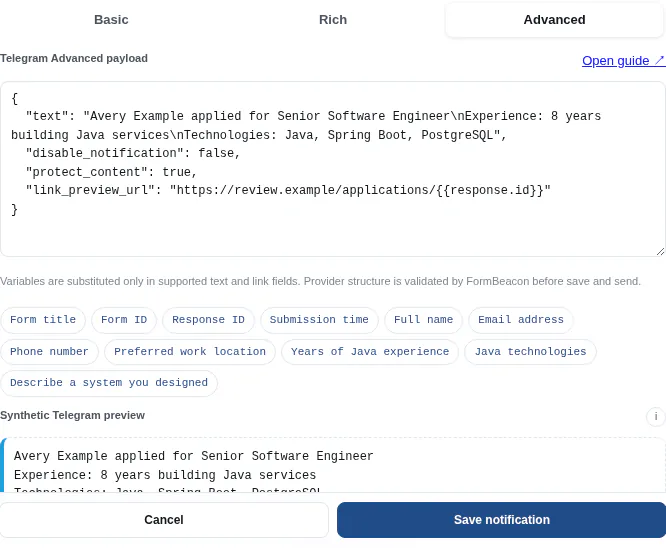Switch to the Rich tab
Screen dimensions: 666x548
pyautogui.click(x=333, y=20)
